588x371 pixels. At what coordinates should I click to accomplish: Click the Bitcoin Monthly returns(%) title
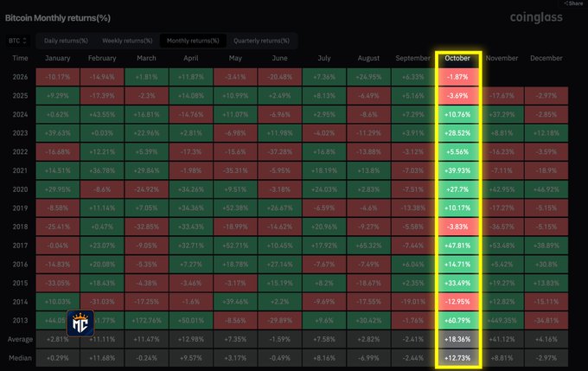[x=58, y=18]
